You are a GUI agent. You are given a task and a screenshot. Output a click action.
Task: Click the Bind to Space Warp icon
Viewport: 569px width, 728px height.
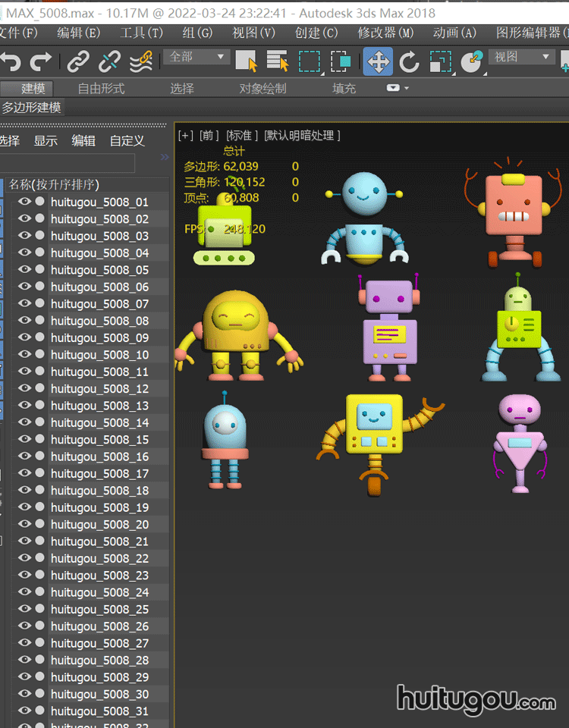tap(141, 61)
